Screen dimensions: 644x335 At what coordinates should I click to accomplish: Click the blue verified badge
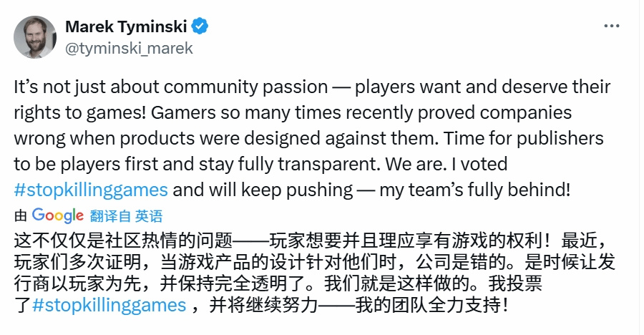coord(201,27)
